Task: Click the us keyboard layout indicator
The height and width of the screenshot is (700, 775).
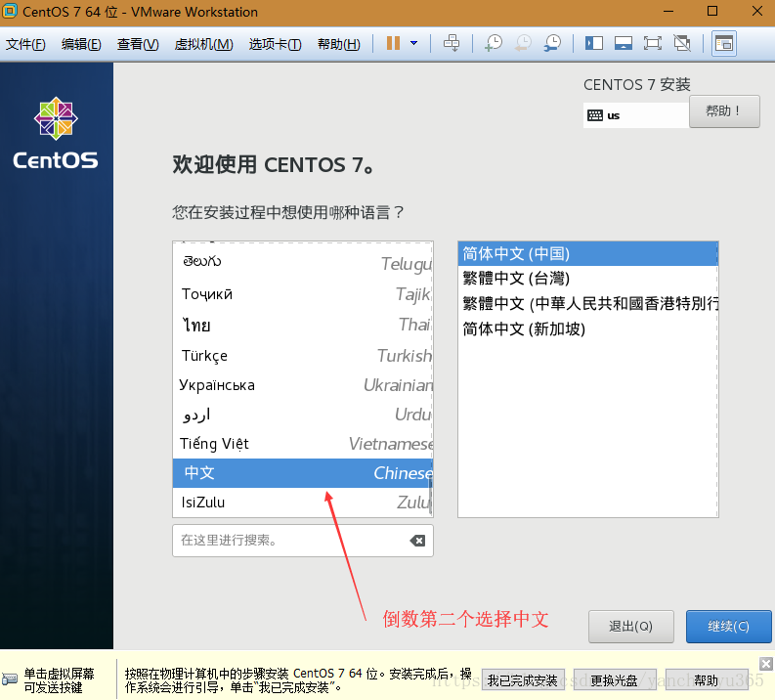Action: [635, 115]
